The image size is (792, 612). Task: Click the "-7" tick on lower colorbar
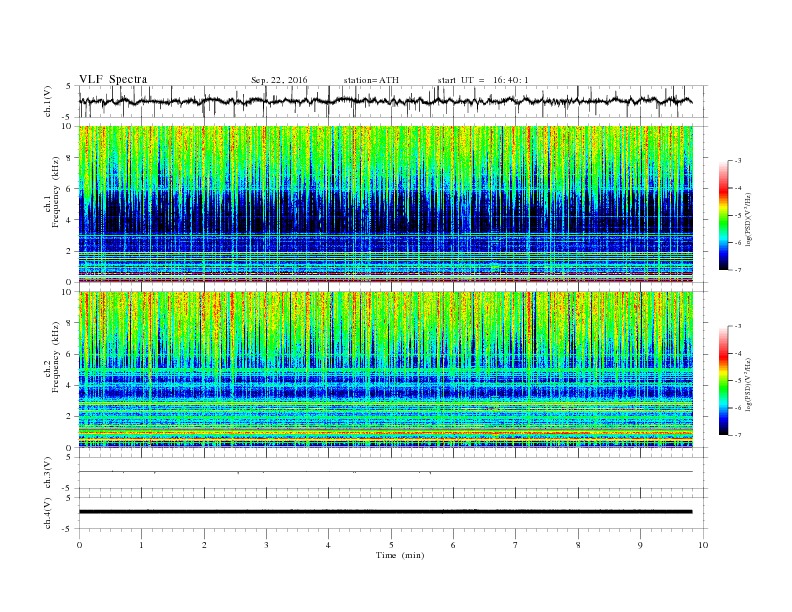coord(738,435)
